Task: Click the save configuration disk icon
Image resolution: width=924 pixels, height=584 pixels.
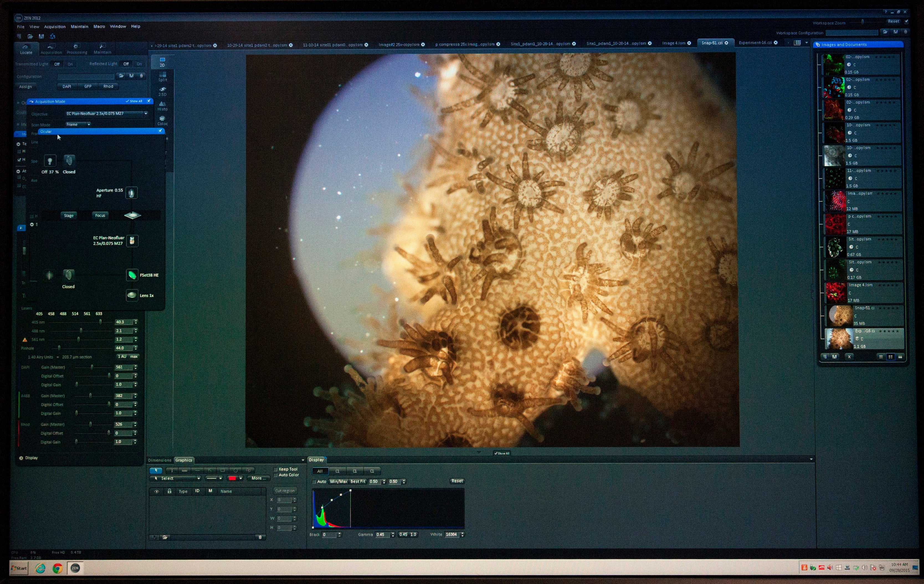Action: pyautogui.click(x=131, y=76)
